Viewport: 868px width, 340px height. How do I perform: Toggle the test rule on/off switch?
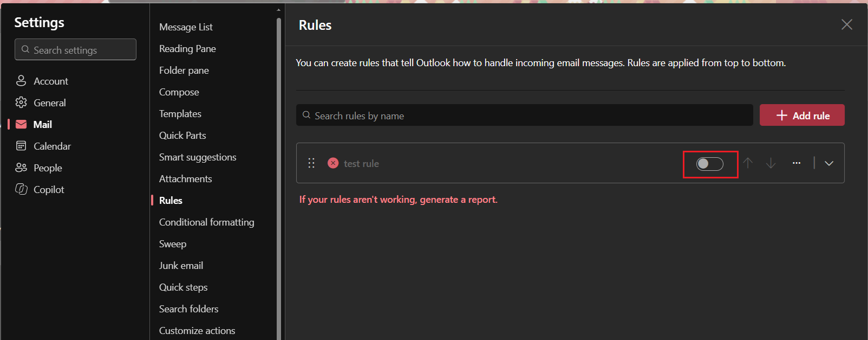point(709,164)
